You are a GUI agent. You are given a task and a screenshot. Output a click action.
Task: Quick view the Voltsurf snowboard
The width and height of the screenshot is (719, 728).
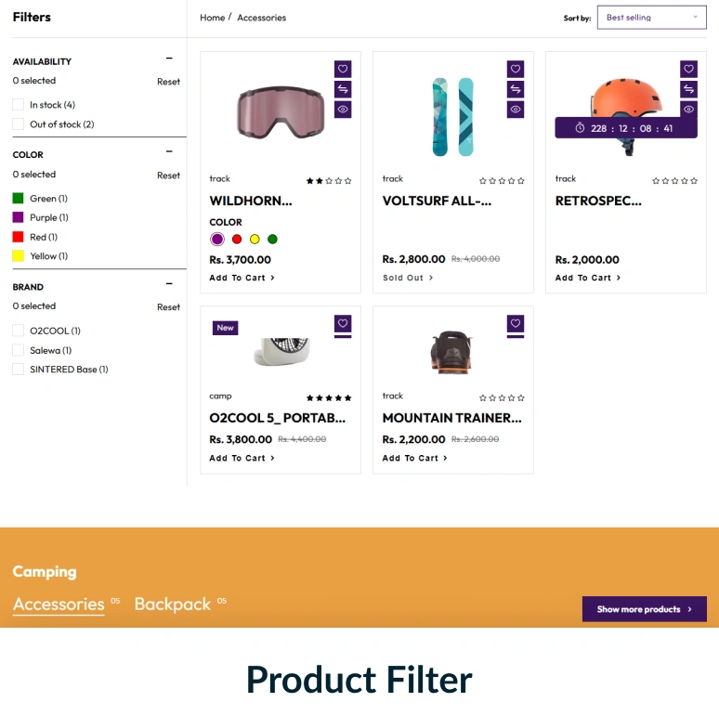pos(516,110)
